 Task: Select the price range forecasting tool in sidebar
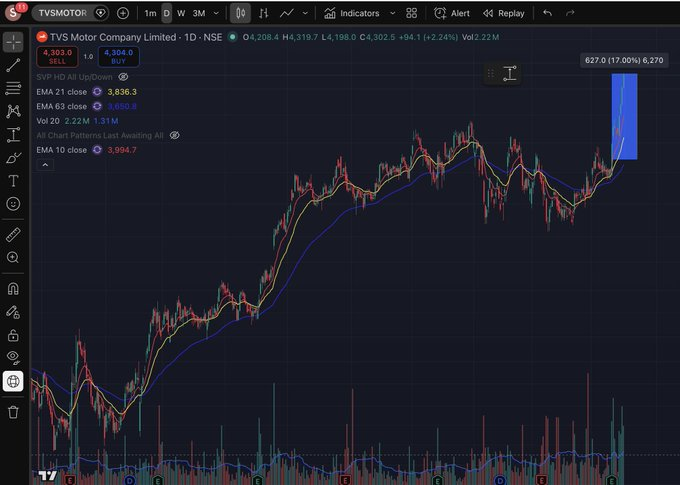pyautogui.click(x=13, y=134)
